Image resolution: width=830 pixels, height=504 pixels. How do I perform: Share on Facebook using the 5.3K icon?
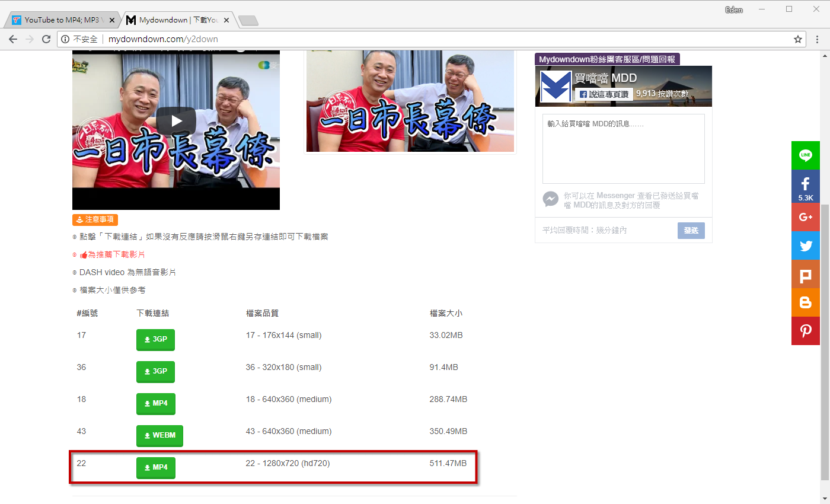pos(806,186)
